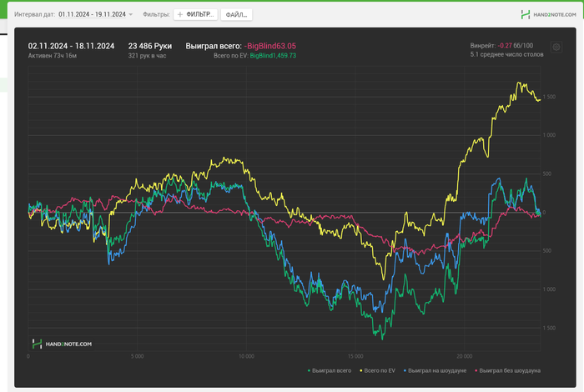The height and width of the screenshot is (392, 584).
Task: Toggle the Выиграл без шоудауна legend entry
Action: [507, 371]
